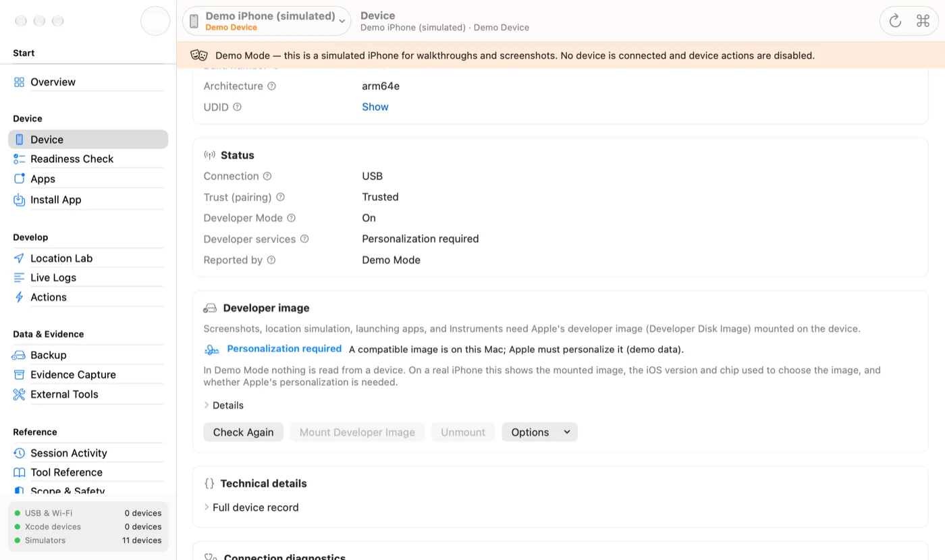Click the refresh icon in the toolbar

point(895,21)
